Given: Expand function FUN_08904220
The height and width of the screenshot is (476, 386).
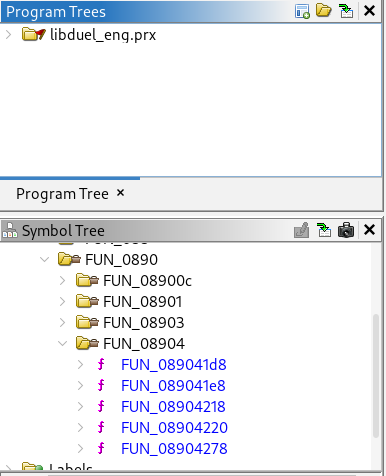Looking at the screenshot, I should coord(80,428).
